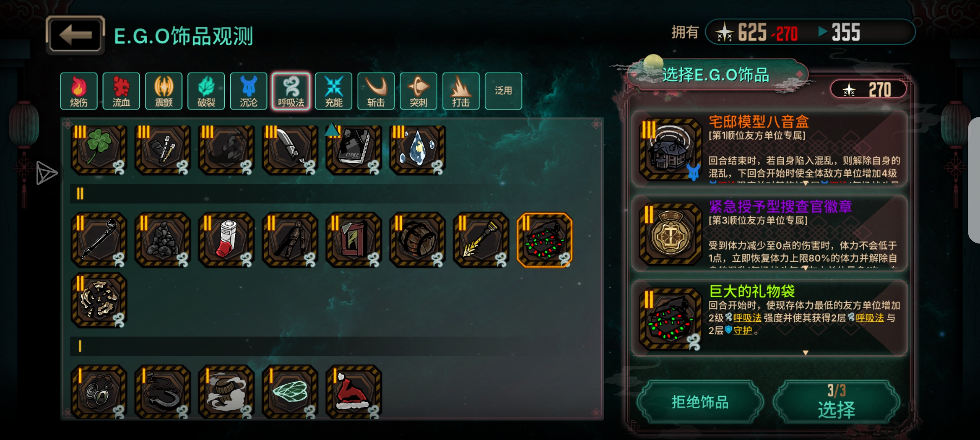Choose the horseshoe gift icon
This screenshot has height=440, width=980.
pyautogui.click(x=163, y=392)
